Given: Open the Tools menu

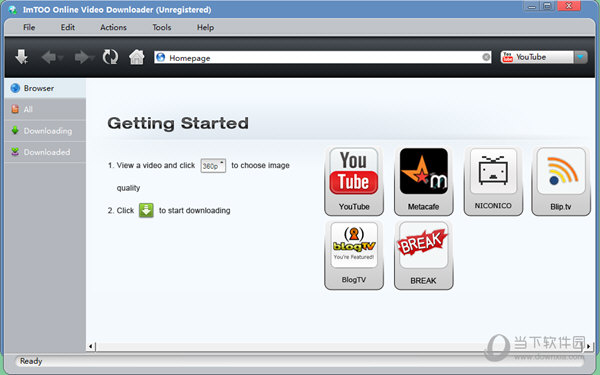Looking at the screenshot, I should 161,27.
